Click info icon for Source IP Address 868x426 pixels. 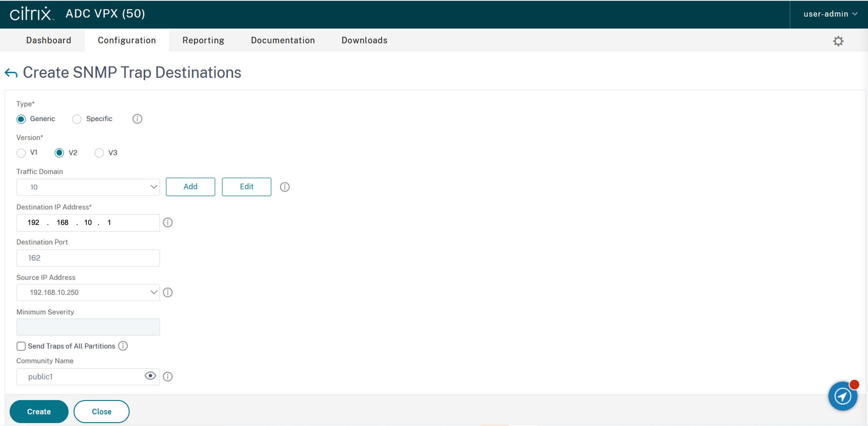[x=167, y=292]
